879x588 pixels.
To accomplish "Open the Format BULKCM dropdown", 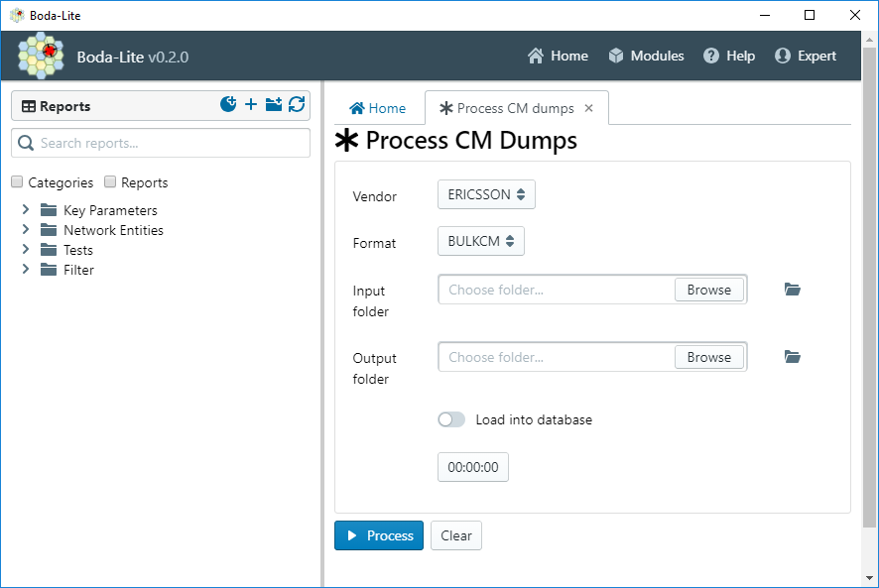I will pyautogui.click(x=481, y=241).
